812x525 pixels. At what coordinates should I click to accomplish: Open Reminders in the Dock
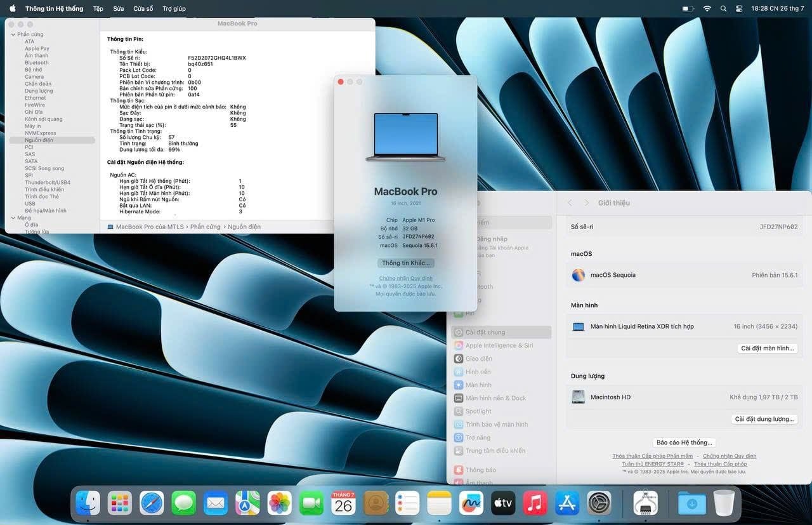click(x=407, y=503)
